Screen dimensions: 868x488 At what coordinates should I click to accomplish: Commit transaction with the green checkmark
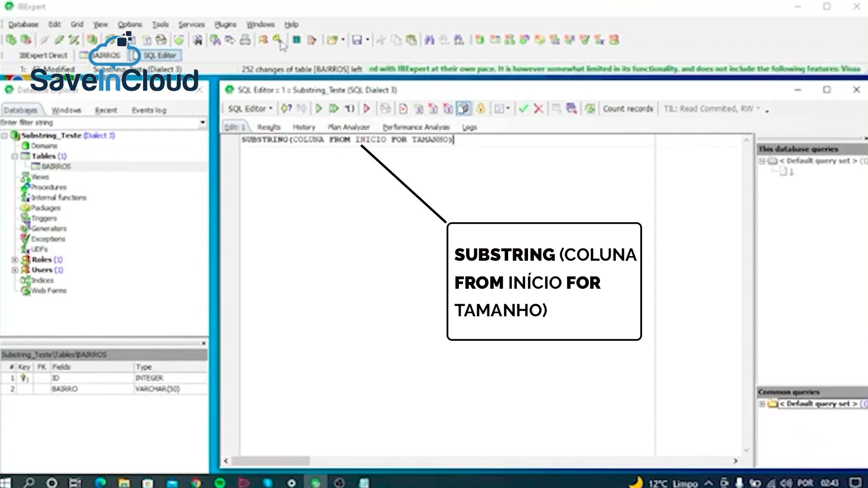(523, 108)
